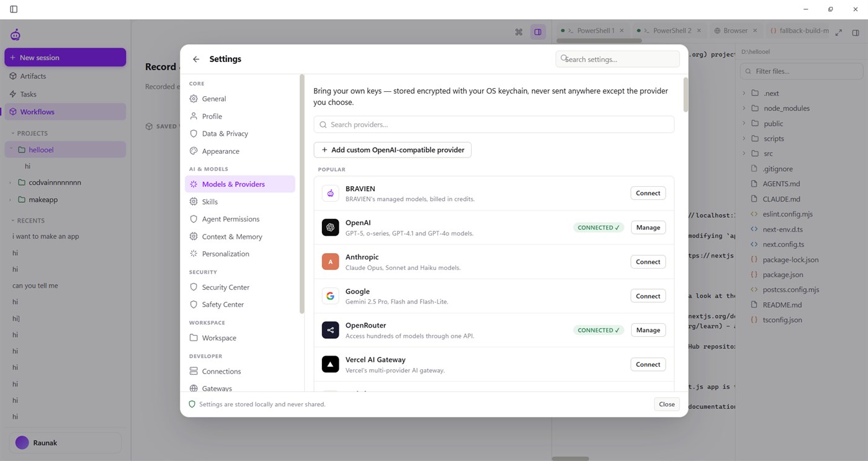Click the Search providers field
868x461 pixels.
(494, 124)
